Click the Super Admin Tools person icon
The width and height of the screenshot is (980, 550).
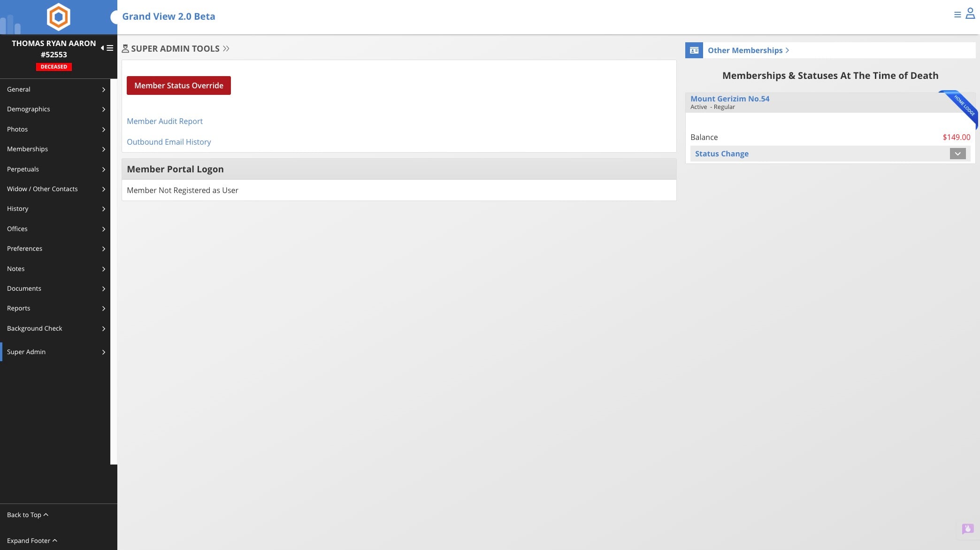click(x=125, y=48)
